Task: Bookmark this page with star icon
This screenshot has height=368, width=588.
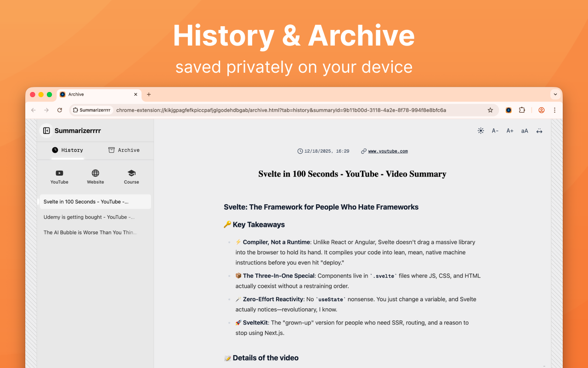Action: point(490,110)
